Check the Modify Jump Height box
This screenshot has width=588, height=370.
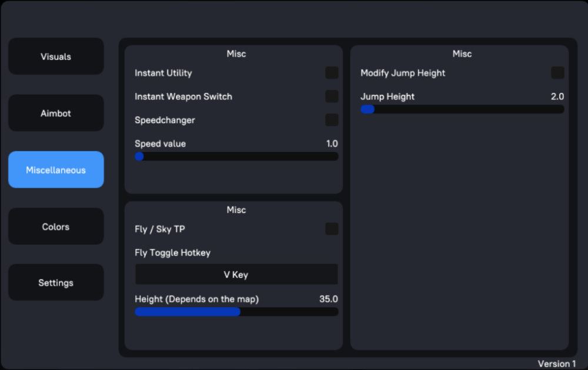(x=557, y=73)
